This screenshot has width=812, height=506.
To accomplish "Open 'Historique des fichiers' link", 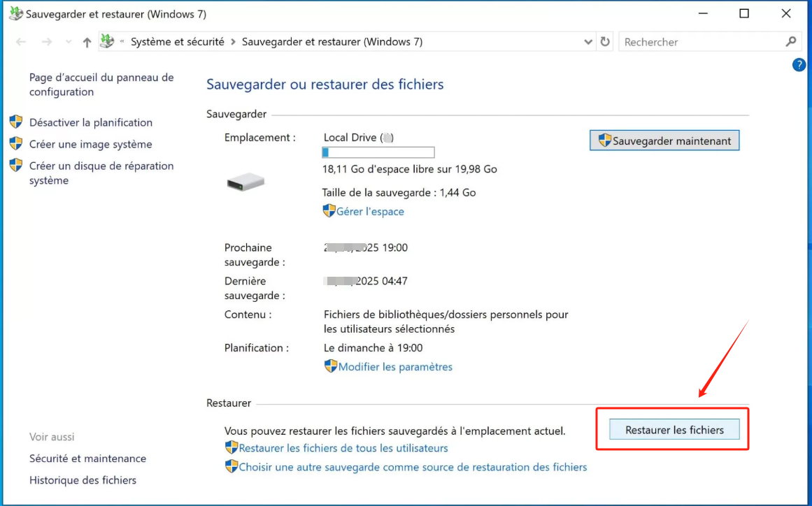I will [83, 479].
